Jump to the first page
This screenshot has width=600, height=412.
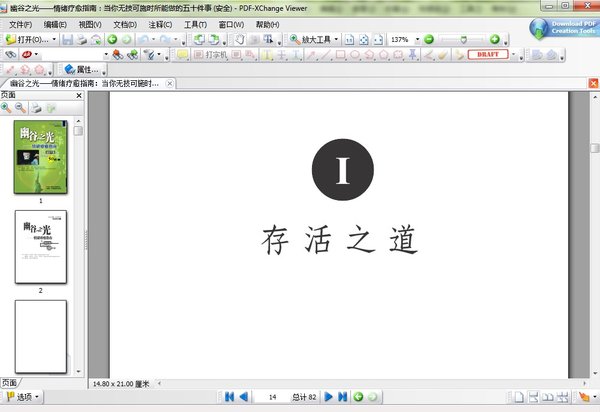pos(228,397)
